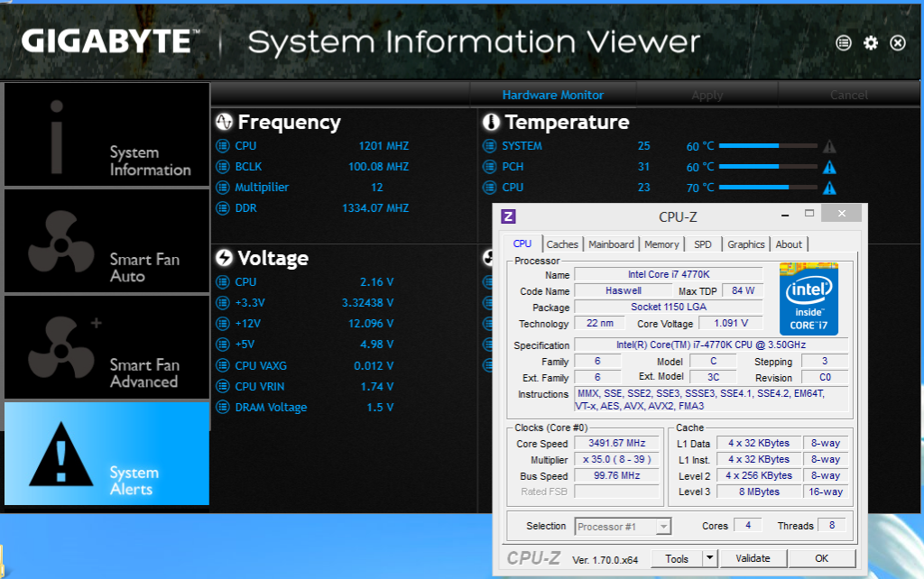924x579 pixels.
Task: Click the list icon beside CPU frequency
Action: point(223,146)
